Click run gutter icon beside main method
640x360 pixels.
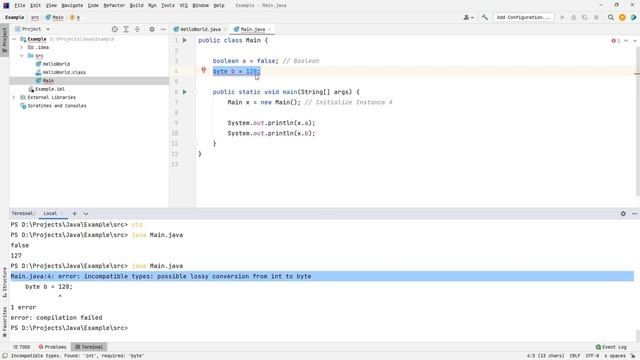184,92
